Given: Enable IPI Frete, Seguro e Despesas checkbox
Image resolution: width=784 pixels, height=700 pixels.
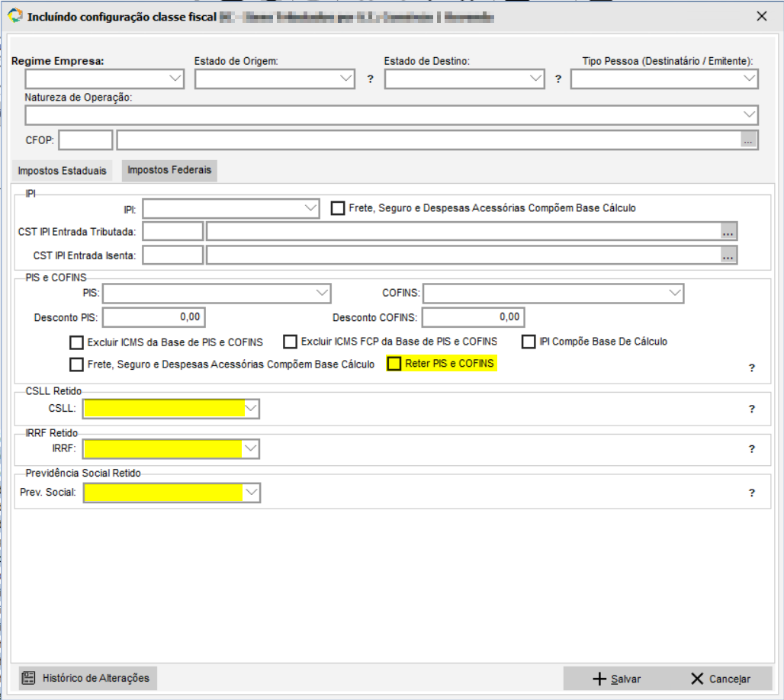Looking at the screenshot, I should [338, 208].
